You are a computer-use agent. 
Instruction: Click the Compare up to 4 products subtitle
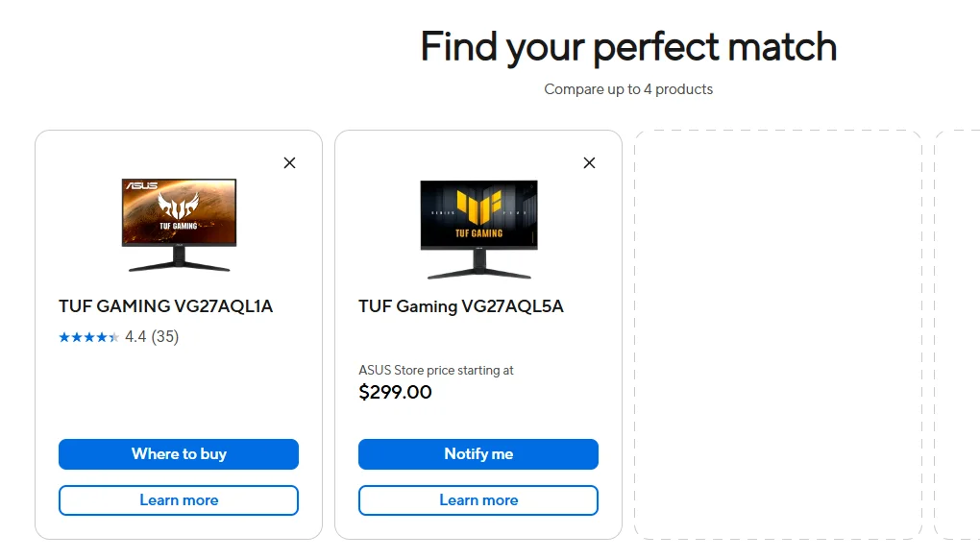628,89
